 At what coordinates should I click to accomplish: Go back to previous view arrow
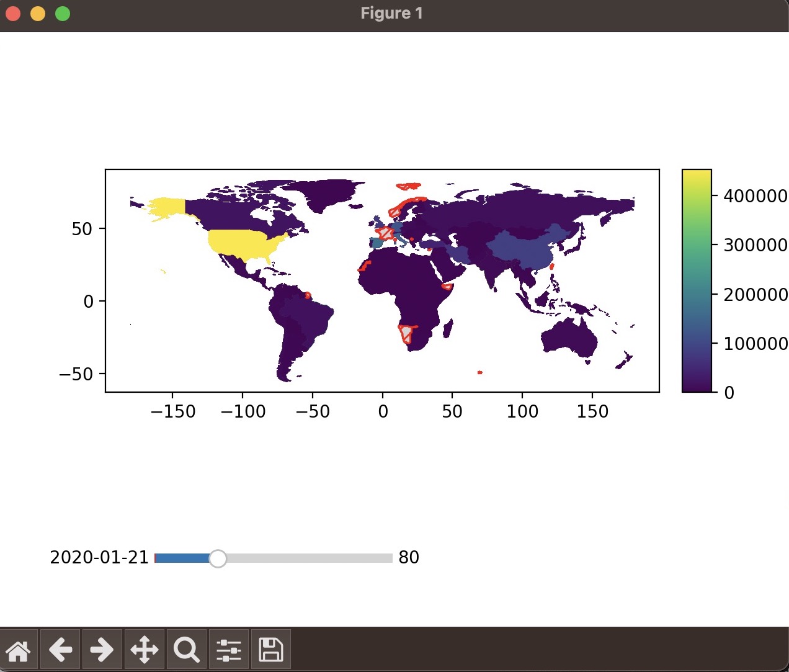tap(60, 650)
